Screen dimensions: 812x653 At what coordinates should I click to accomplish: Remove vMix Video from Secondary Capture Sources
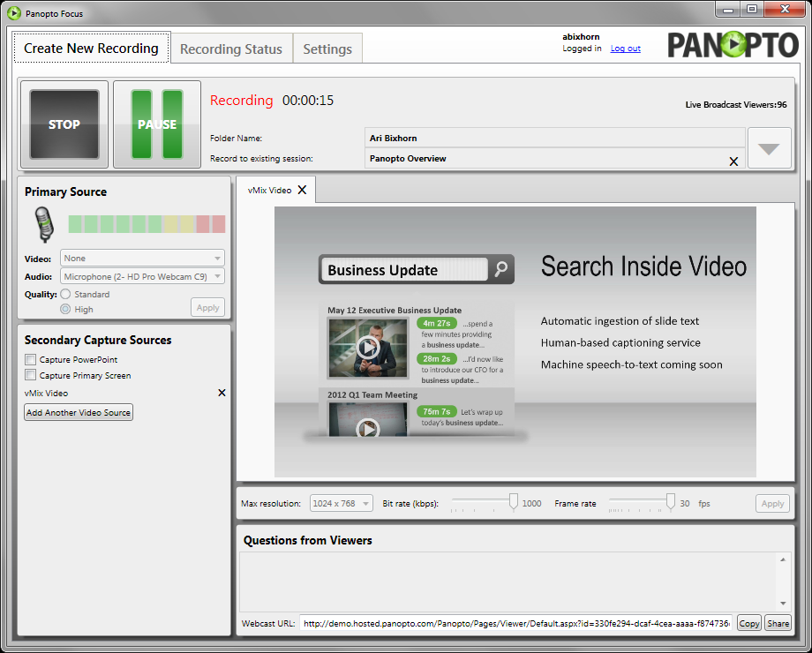tap(222, 393)
